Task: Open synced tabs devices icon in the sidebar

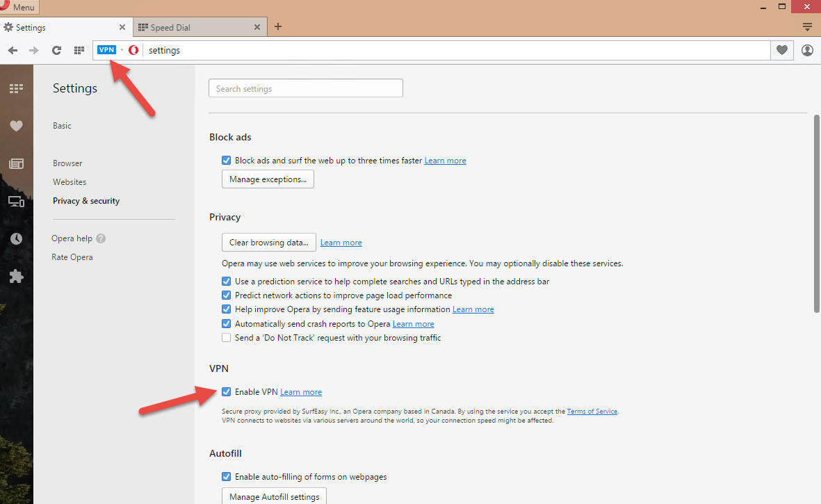Action: tap(16, 202)
